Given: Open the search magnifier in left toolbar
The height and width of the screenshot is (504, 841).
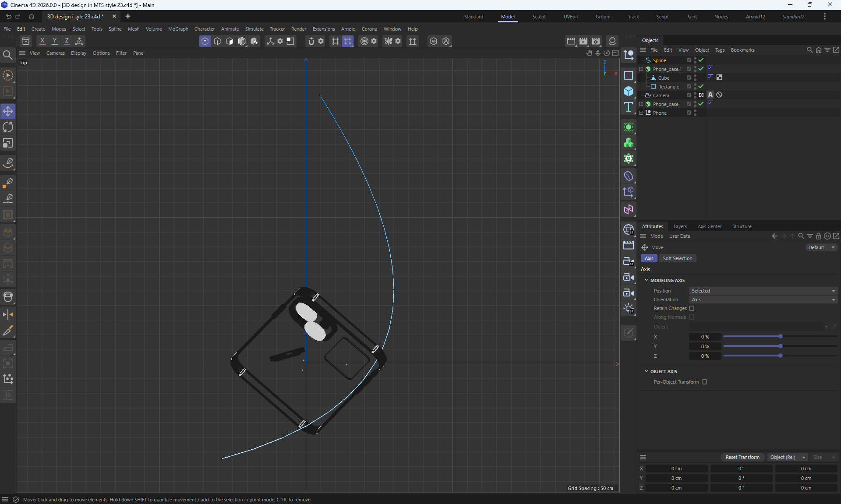Looking at the screenshot, I should [7, 55].
